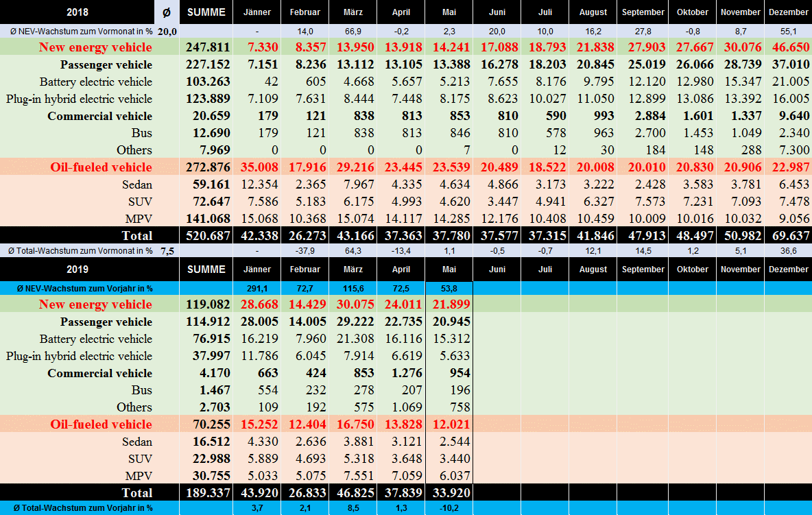The width and height of the screenshot is (812, 515).
Task: Click the "Ø NEV-Wachstum zum Vorjahr in %" label
Action: tap(84, 288)
